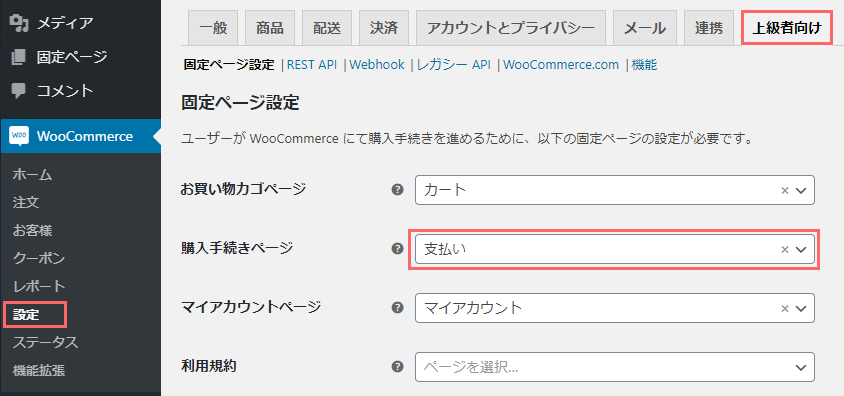Click the WooCommerce logo icon in sidebar
Image resolution: width=844 pixels, height=396 pixels.
[x=19, y=136]
